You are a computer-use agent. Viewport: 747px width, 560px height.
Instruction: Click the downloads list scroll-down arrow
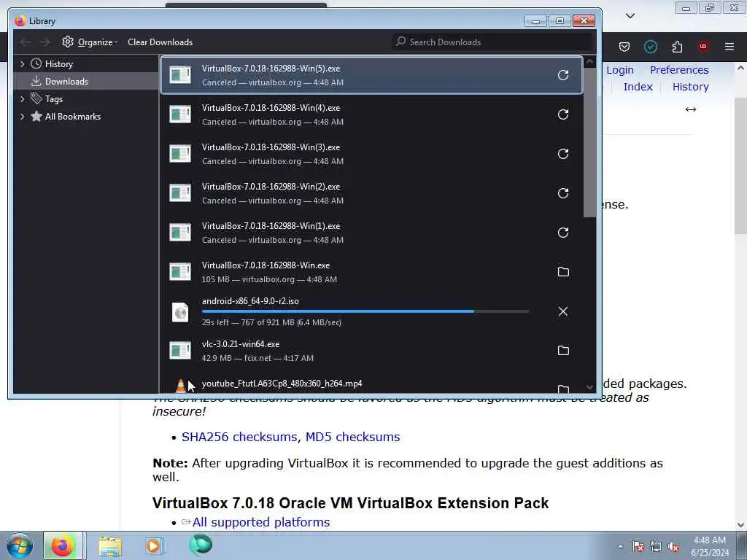[589, 387]
